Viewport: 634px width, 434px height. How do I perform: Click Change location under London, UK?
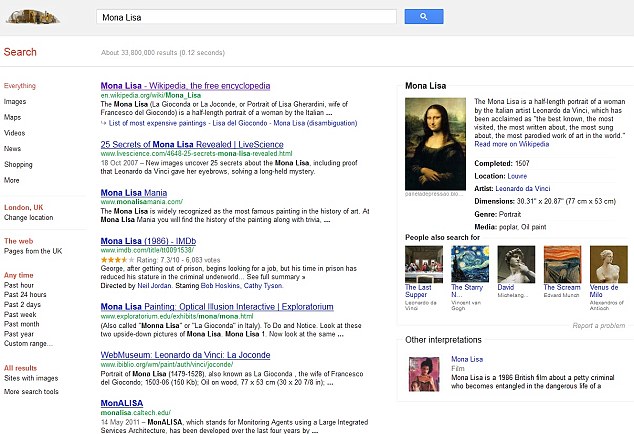(28, 218)
